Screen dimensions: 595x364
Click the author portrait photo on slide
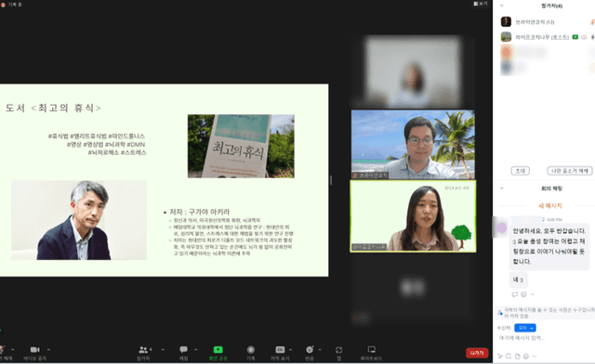[x=79, y=220]
